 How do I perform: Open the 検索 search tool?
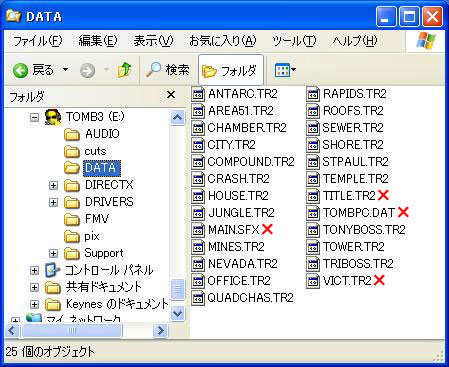tap(168, 70)
